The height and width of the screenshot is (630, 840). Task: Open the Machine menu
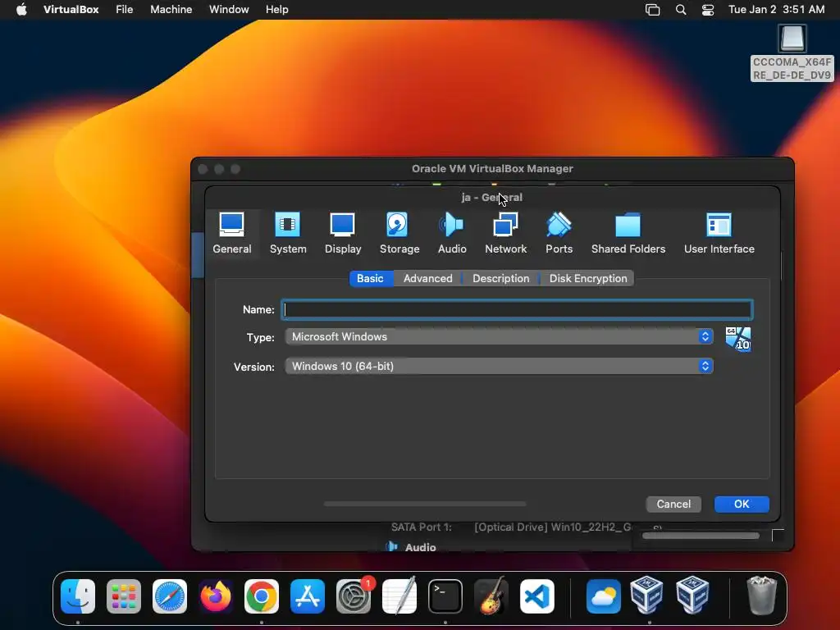tap(171, 10)
